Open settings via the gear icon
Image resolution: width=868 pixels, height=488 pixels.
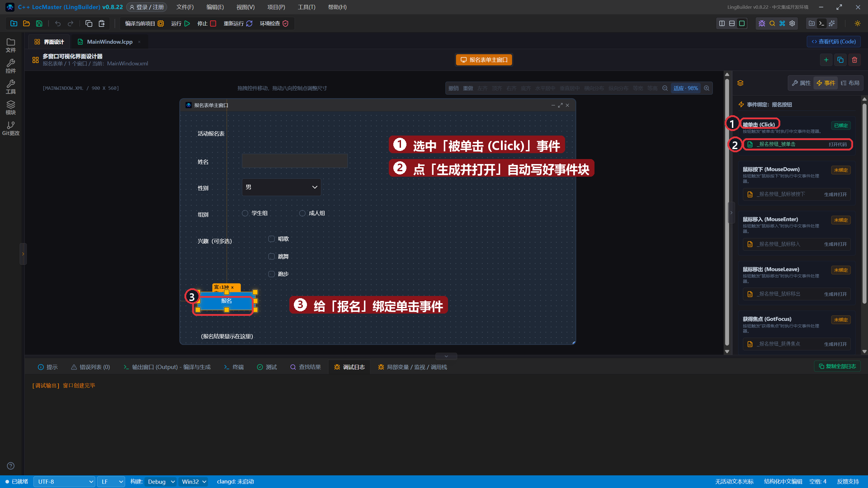792,23
